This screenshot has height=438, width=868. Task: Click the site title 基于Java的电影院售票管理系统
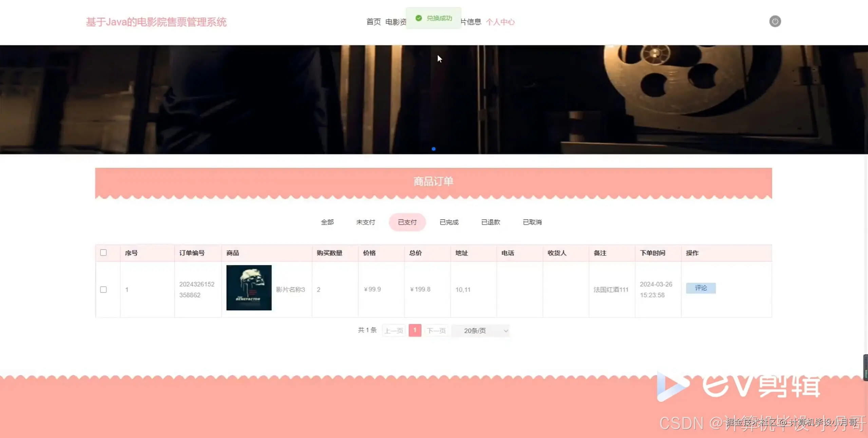coord(156,22)
